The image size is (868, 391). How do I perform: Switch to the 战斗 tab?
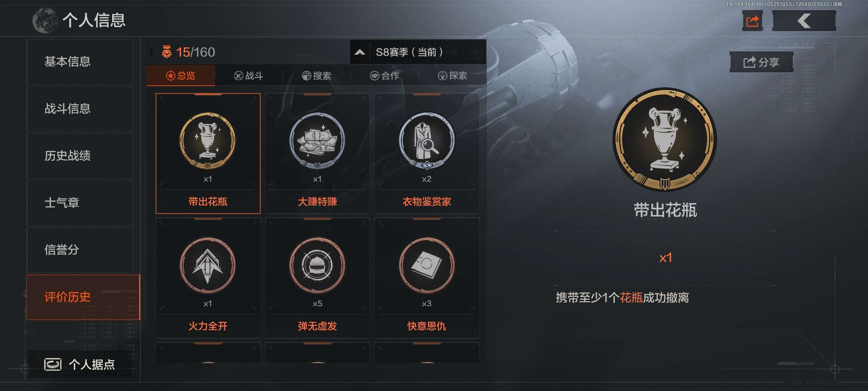click(249, 76)
